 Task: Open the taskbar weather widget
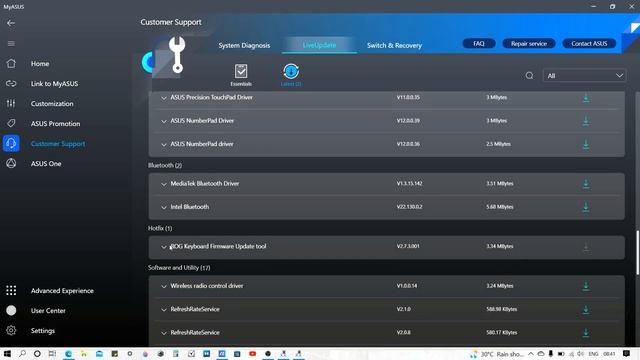coord(496,354)
